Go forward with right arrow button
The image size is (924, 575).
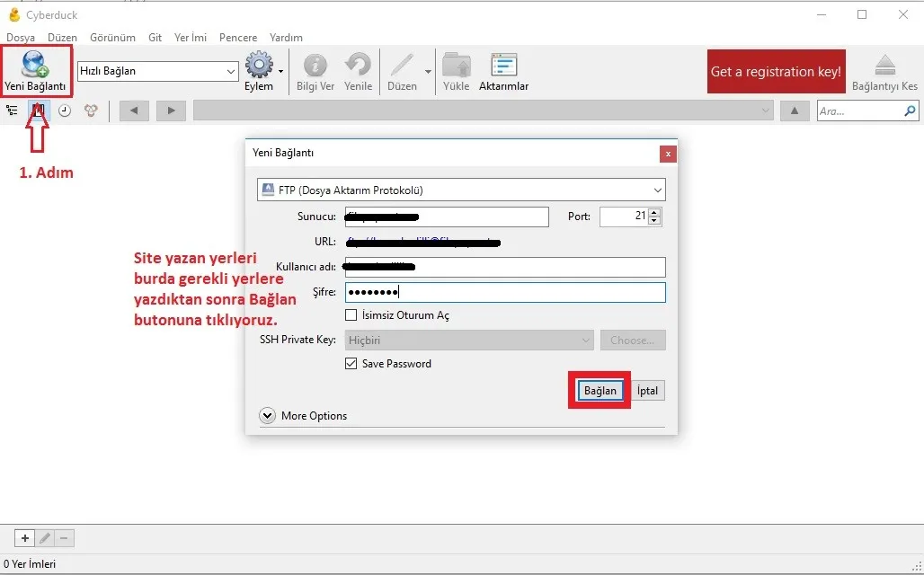171,111
